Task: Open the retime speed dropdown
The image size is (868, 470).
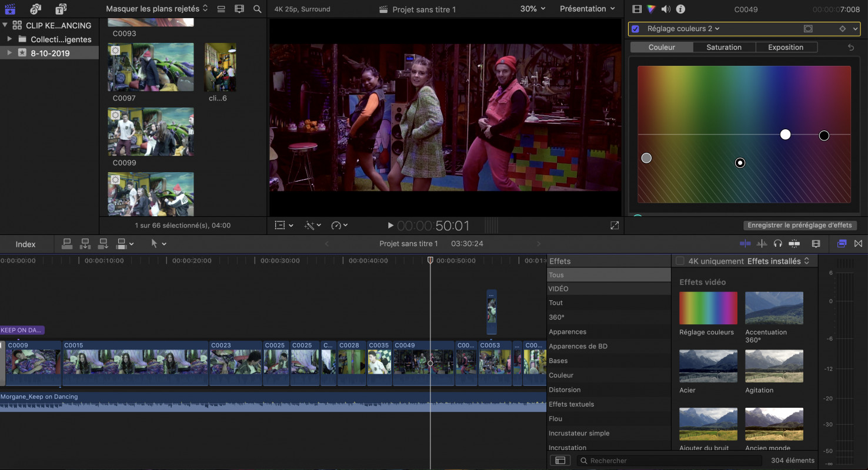Action: 339,226
